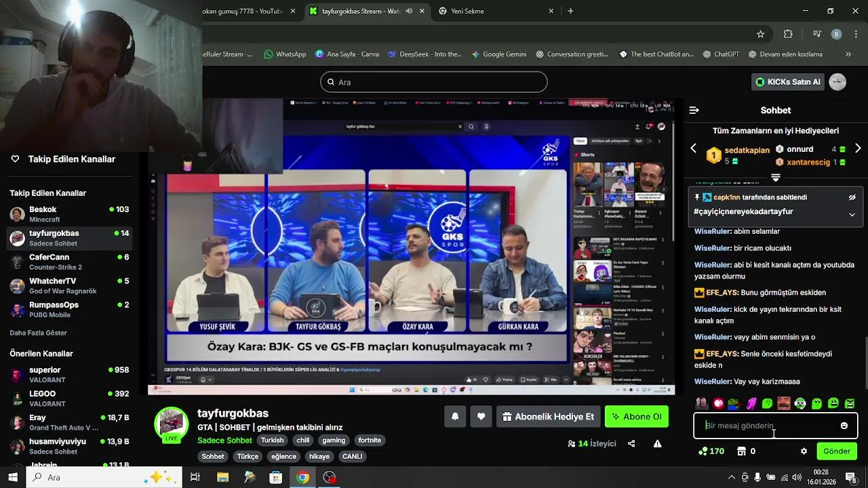Select the hikaye tag
Viewport: 868px width, 488px height.
tap(319, 457)
